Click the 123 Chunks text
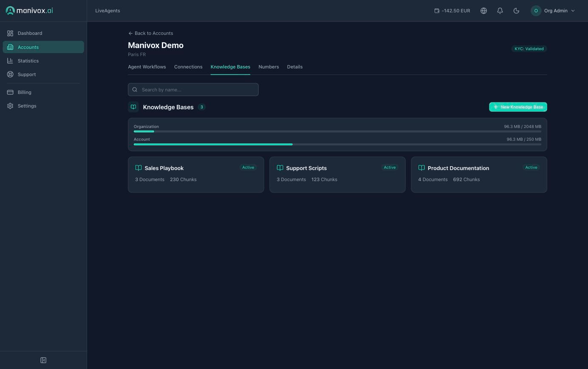Viewport: 588px width, 369px height. pyautogui.click(x=325, y=179)
